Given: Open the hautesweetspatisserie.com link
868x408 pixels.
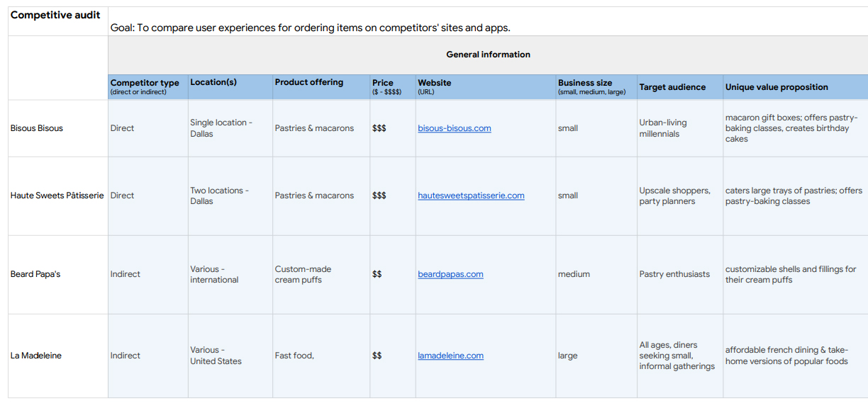Looking at the screenshot, I should (471, 195).
